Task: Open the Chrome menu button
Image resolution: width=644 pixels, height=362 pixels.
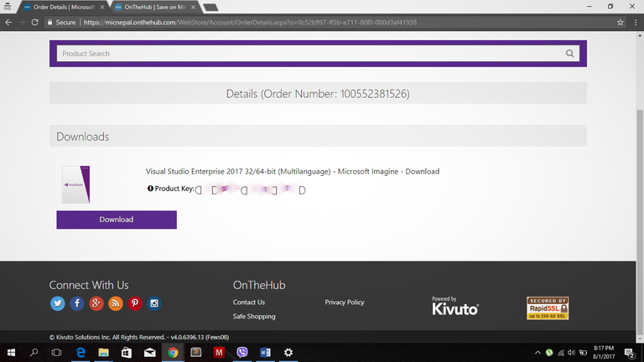Action: tap(636, 23)
